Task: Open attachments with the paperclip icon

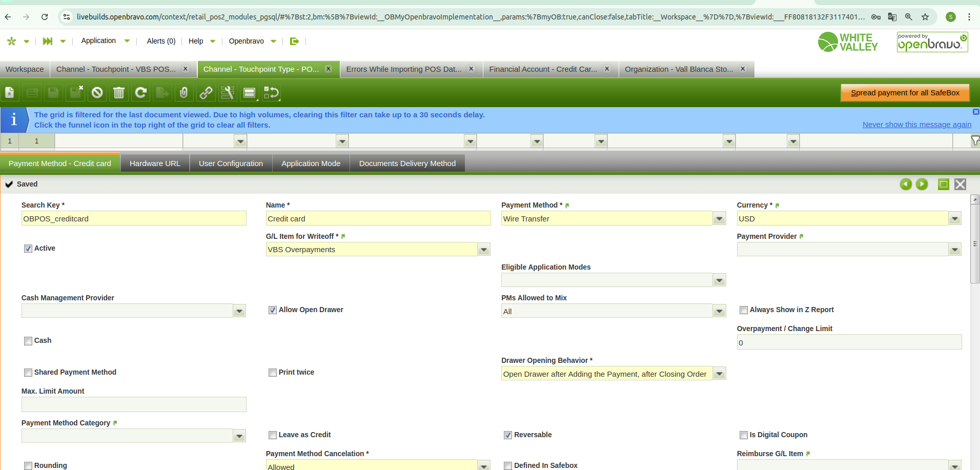Action: pyautogui.click(x=184, y=93)
